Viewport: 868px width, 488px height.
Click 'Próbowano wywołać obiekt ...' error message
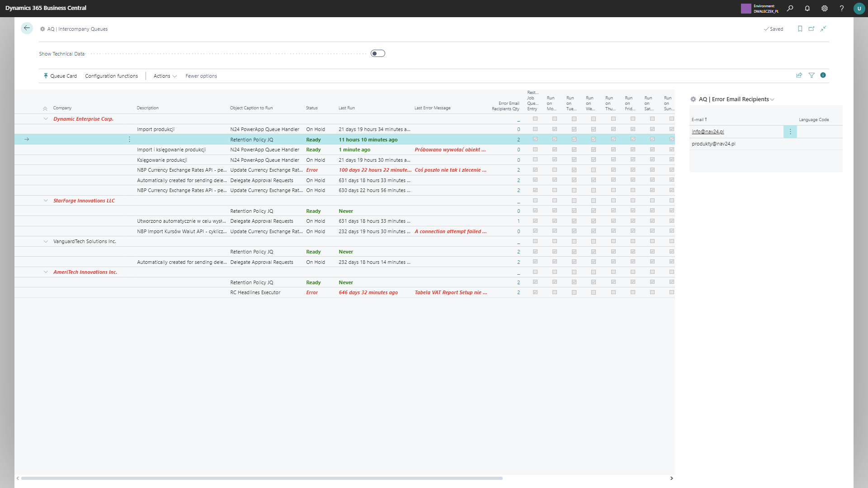[x=450, y=150]
